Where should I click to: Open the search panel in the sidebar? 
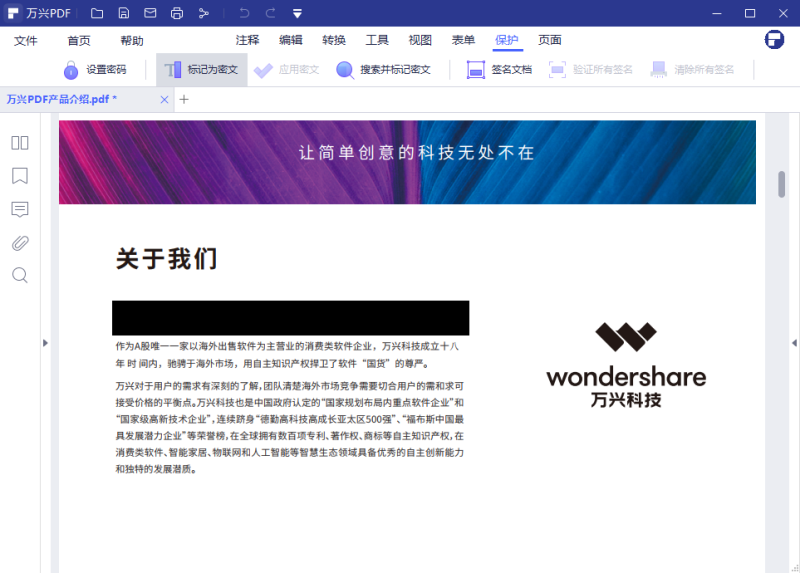click(x=20, y=276)
